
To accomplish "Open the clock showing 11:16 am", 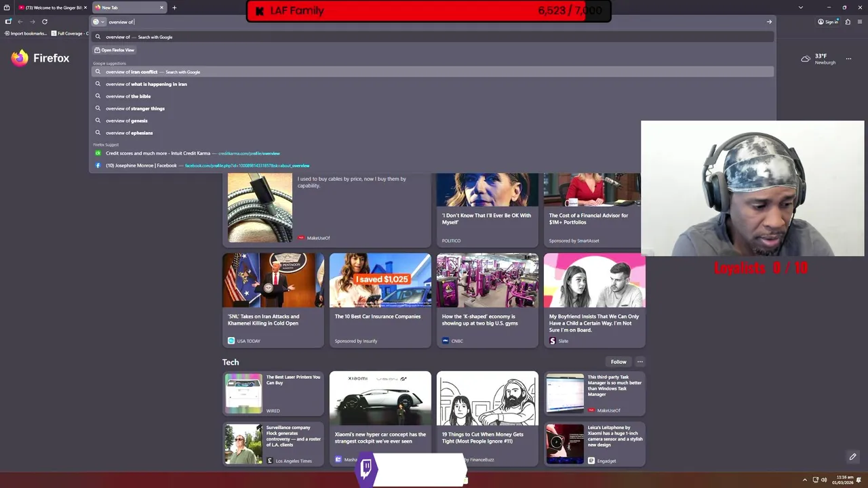I will point(844,480).
